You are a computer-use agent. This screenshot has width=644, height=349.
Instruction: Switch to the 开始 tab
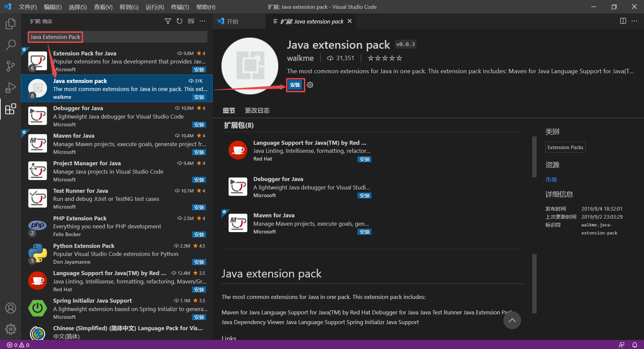click(x=239, y=21)
